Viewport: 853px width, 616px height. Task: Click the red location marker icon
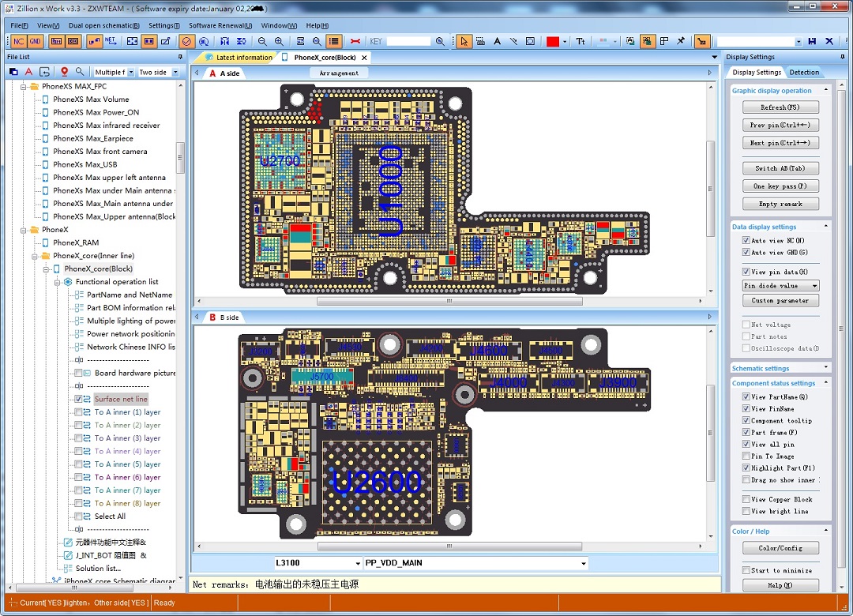point(63,70)
